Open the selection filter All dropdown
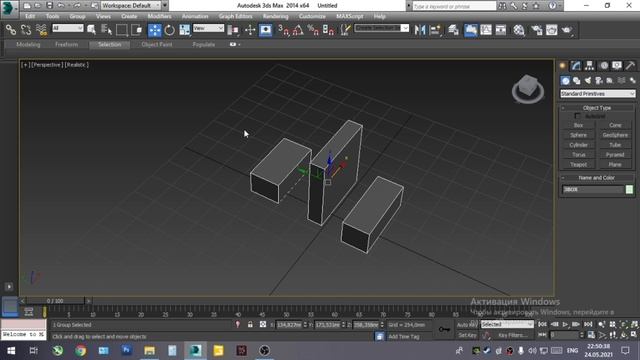The image size is (640, 360). [x=68, y=28]
